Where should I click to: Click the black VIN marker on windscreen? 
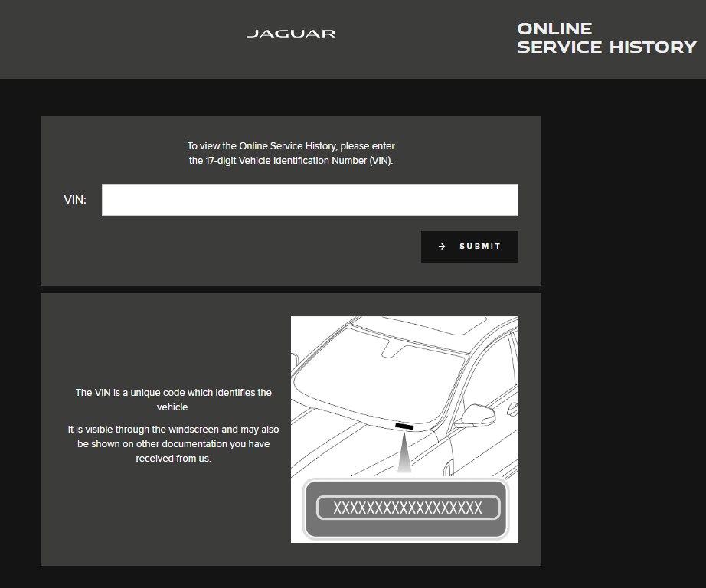(404, 426)
